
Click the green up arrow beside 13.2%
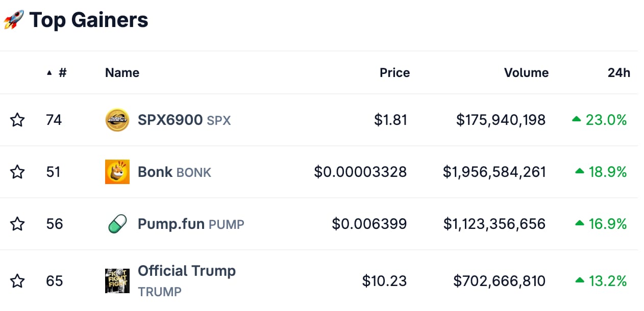580,280
